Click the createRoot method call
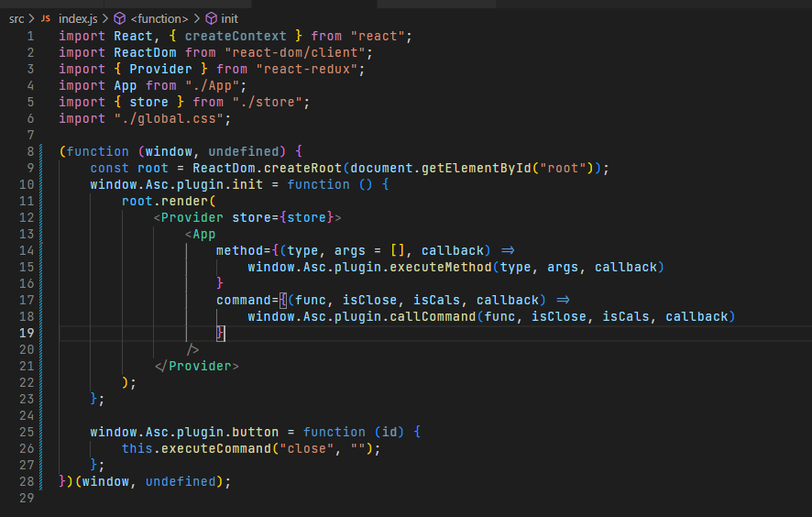This screenshot has height=517, width=812. point(303,169)
